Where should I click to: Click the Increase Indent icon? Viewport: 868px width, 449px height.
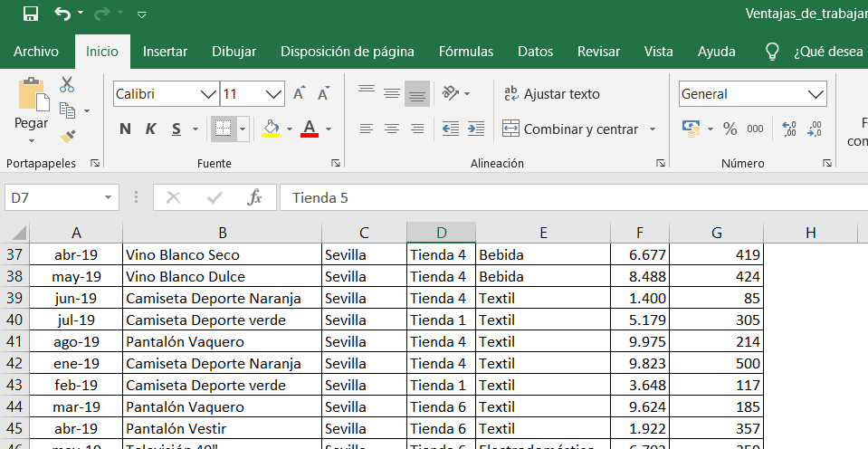click(476, 129)
